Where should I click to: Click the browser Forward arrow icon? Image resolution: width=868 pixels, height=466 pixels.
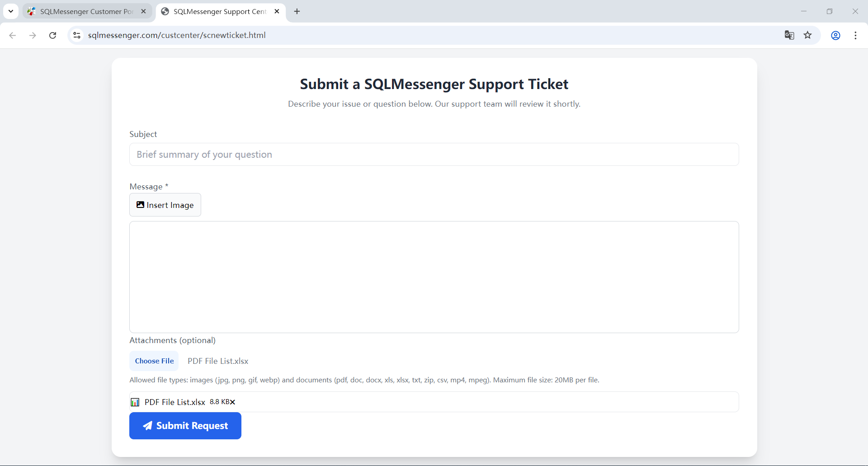33,35
